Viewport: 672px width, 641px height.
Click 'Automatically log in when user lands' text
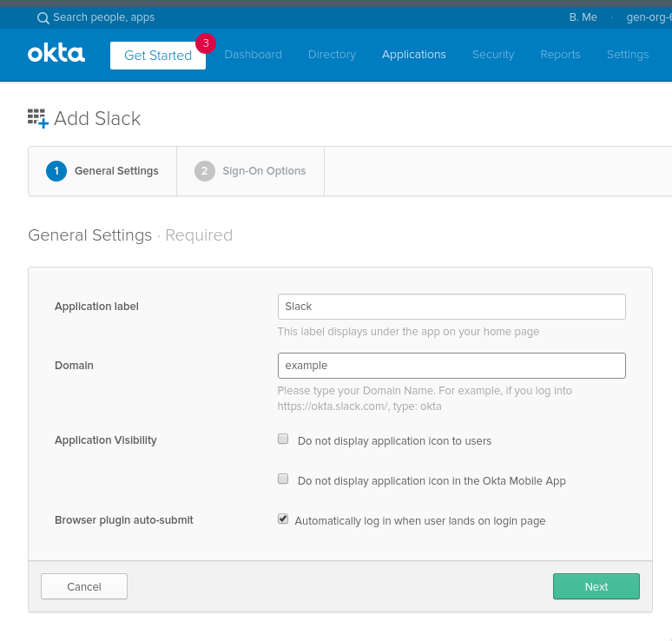420,521
